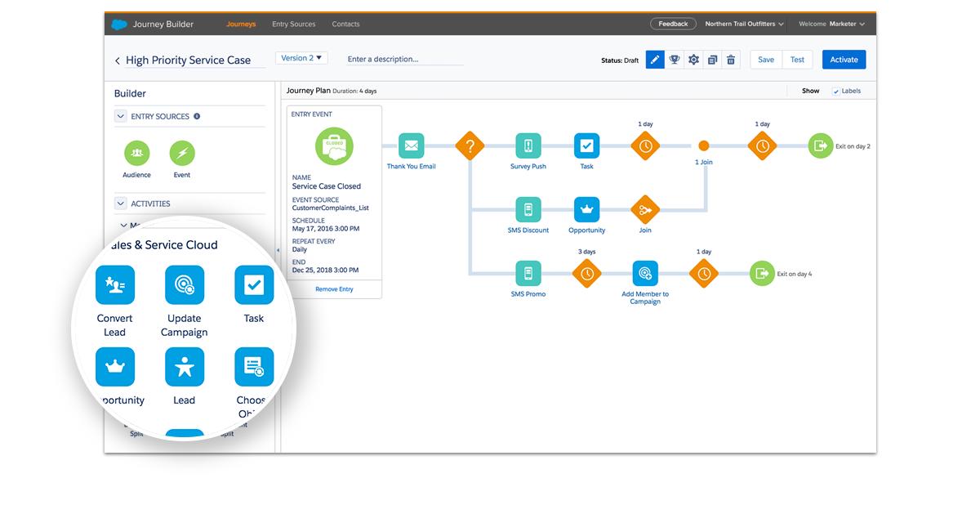Screen dimensions: 980x523
Task: Select the SMS Promo activity
Action: click(x=528, y=274)
